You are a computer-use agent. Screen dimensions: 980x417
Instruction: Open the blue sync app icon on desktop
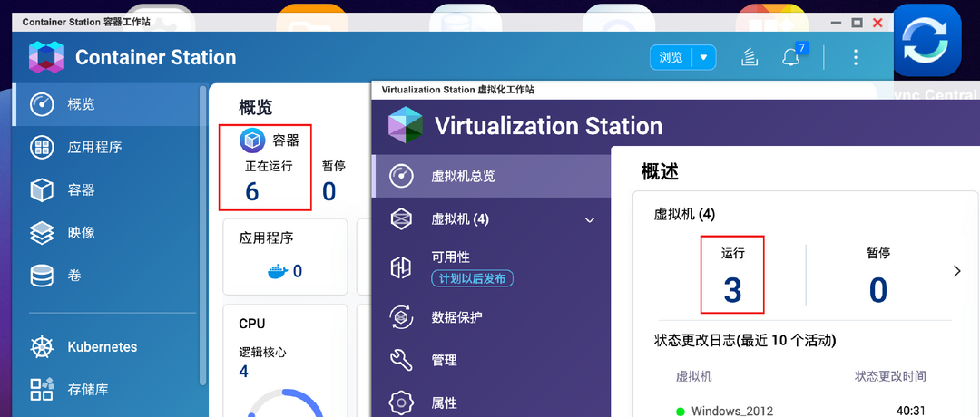click(x=926, y=41)
